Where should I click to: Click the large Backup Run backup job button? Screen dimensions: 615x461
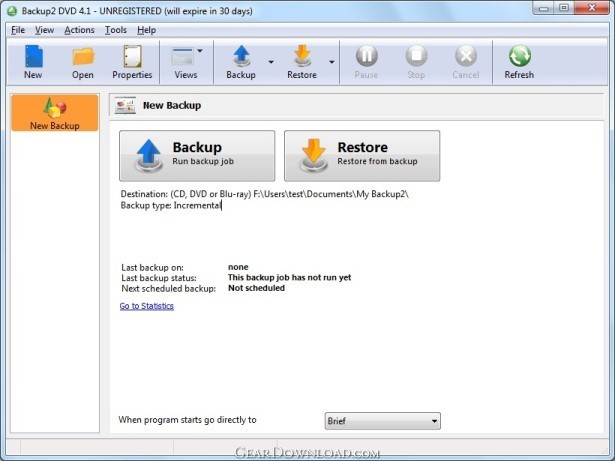pyautogui.click(x=197, y=156)
